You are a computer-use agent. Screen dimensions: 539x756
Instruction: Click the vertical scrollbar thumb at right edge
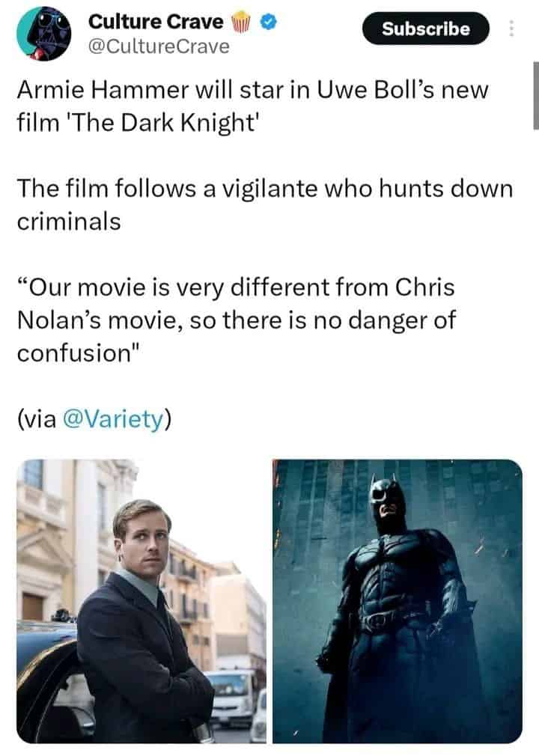pyautogui.click(x=535, y=96)
